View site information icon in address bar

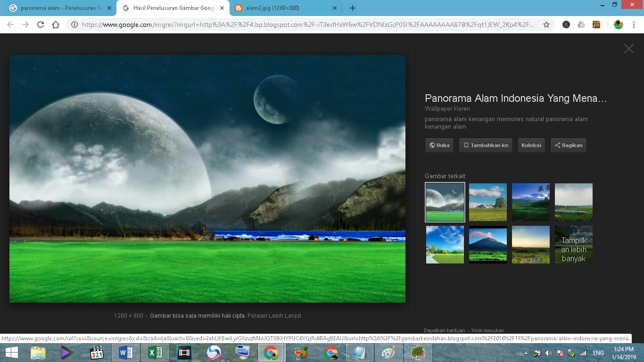[x=74, y=25]
